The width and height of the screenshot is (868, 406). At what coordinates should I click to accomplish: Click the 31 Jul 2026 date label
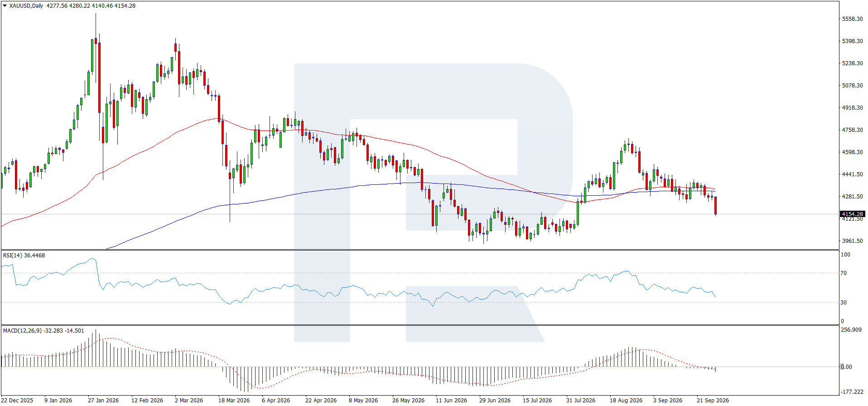[581, 401]
